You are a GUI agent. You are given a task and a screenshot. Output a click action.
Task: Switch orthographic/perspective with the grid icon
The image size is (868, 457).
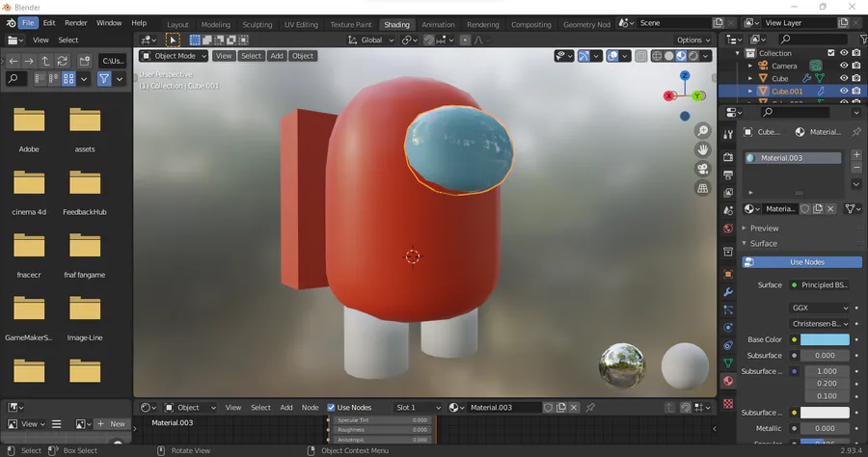click(703, 188)
